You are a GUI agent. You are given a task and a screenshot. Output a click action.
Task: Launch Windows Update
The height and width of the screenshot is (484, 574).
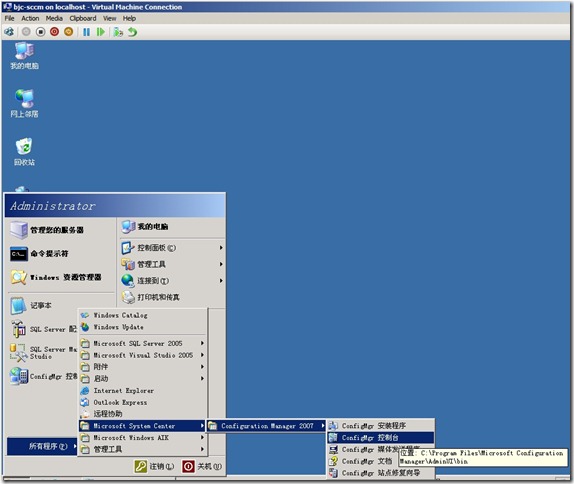tap(143, 327)
